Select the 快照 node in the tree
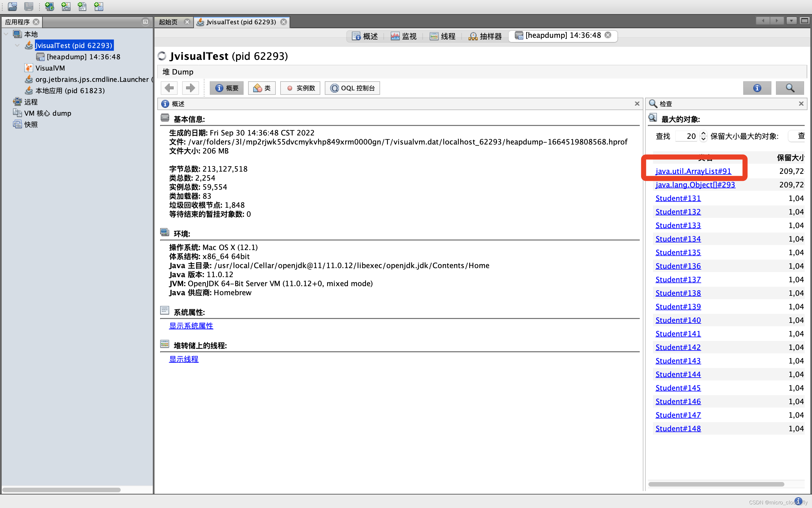This screenshot has height=508, width=812. click(30, 125)
